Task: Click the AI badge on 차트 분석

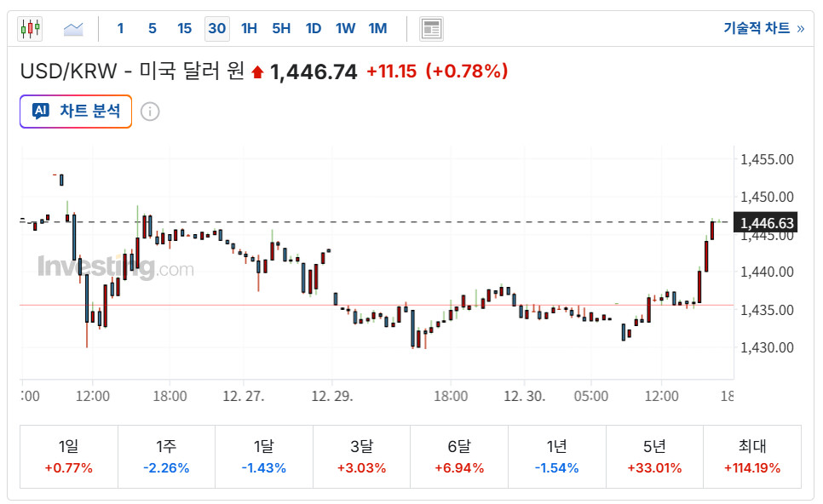Action: [40, 111]
